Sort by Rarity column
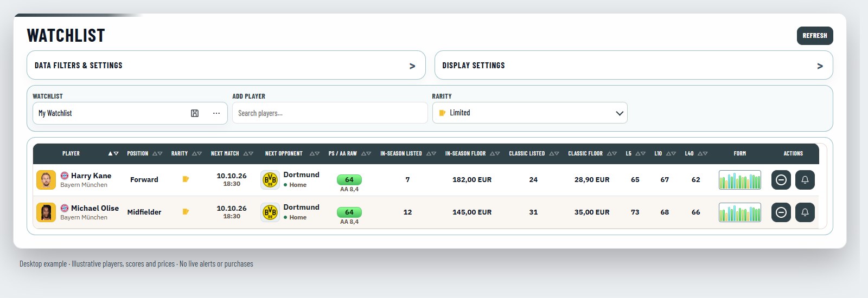 197,153
